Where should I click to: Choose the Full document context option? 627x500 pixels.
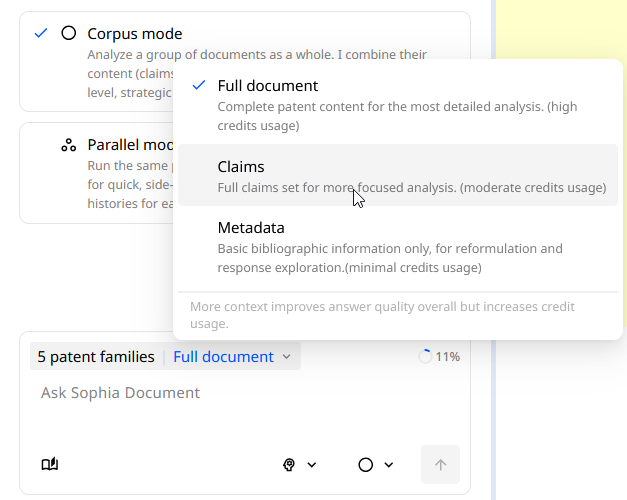pos(398,104)
